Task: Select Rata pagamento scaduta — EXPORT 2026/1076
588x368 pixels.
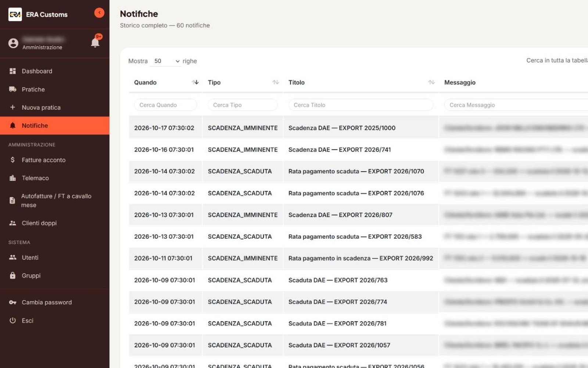Action: [358, 193]
